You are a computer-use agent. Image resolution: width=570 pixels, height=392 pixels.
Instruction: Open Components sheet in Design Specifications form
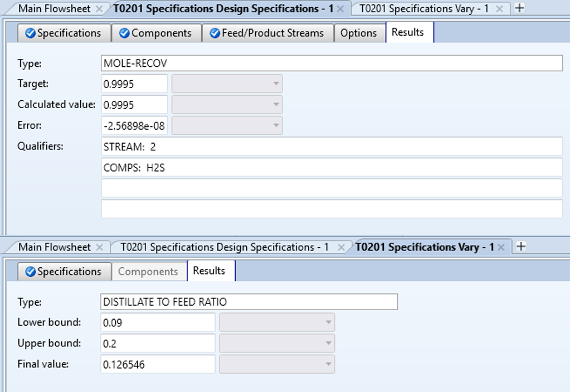coord(157,33)
